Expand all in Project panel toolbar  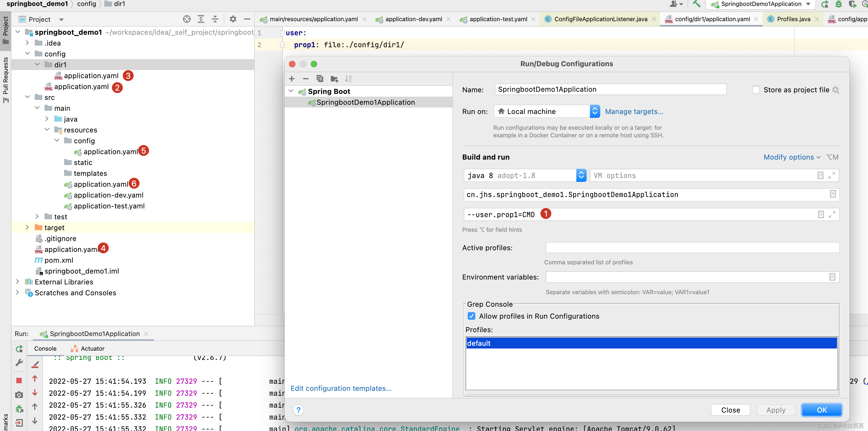point(201,19)
